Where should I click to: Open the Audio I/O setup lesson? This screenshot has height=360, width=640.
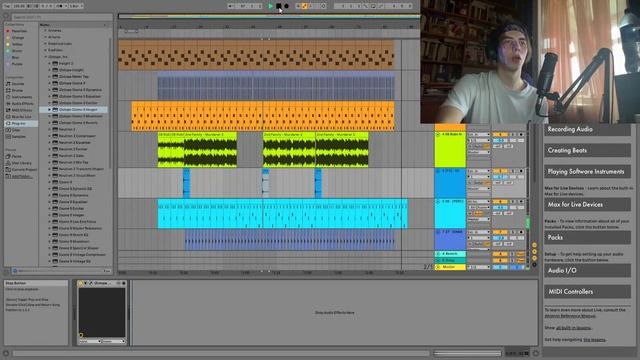click(587, 271)
